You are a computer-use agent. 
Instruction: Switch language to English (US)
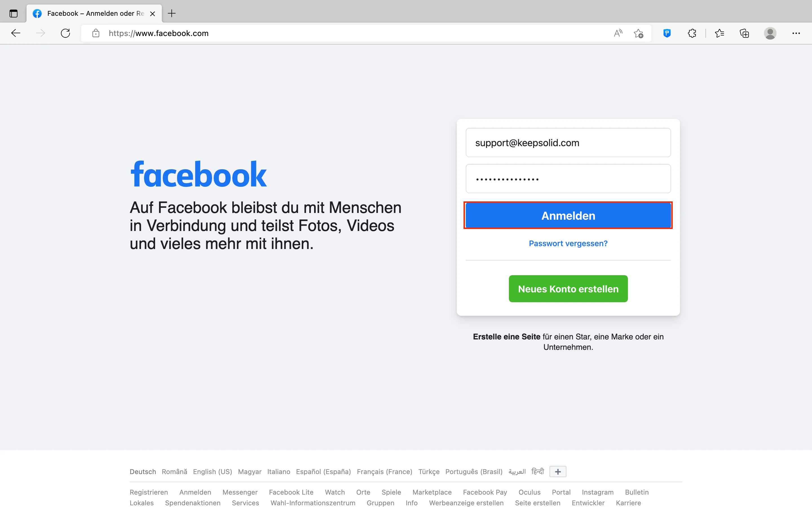212,472
